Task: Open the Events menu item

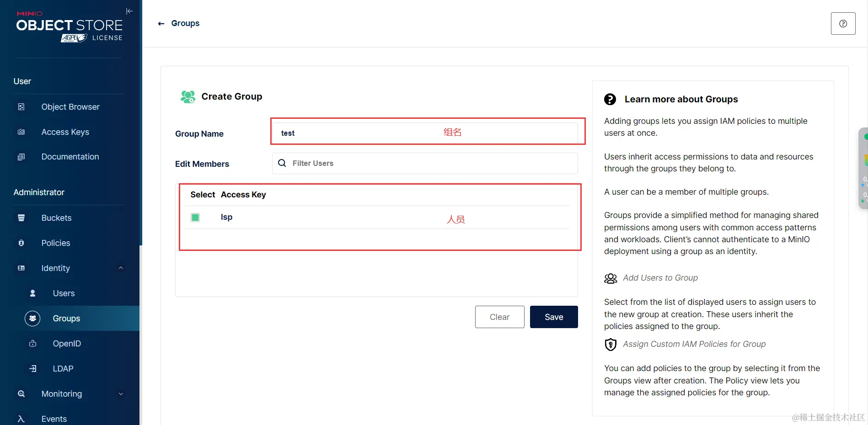Action: click(54, 419)
